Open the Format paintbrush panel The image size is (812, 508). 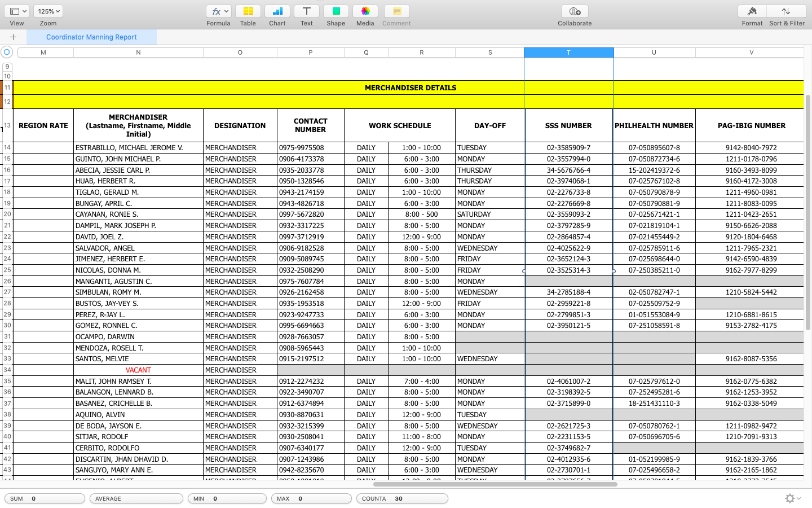[752, 11]
